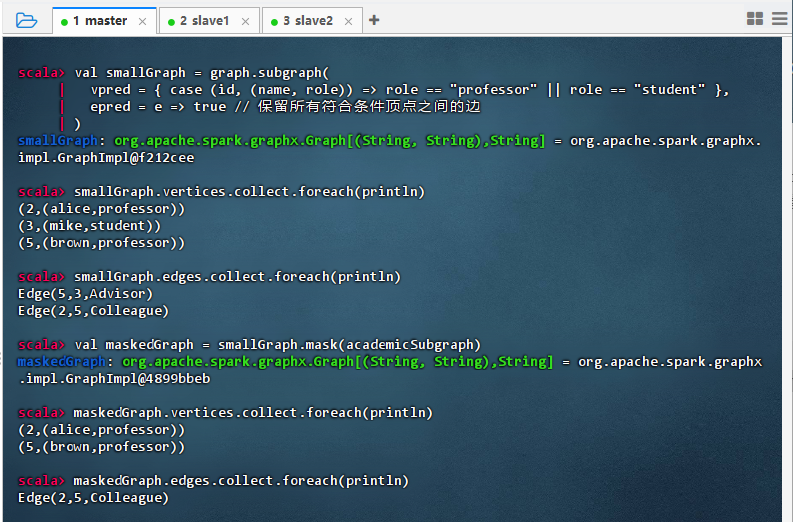Click output '(2,(alice,professor))' under smallGraph vertices
This screenshot has width=793, height=522.
[102, 209]
